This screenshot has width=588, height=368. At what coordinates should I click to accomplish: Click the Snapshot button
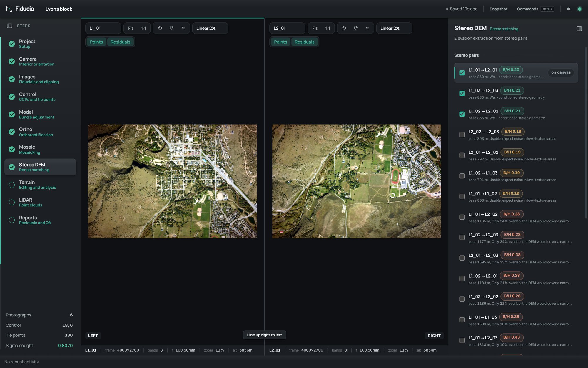tap(498, 9)
